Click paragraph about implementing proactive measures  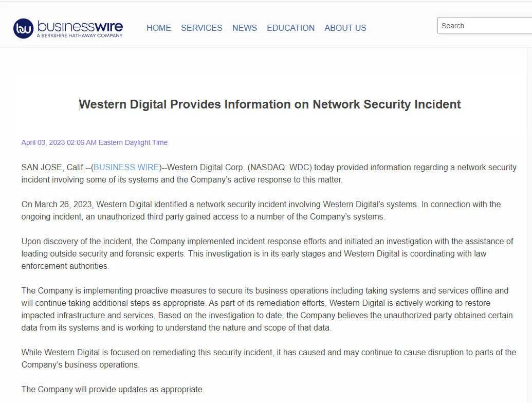(267, 309)
